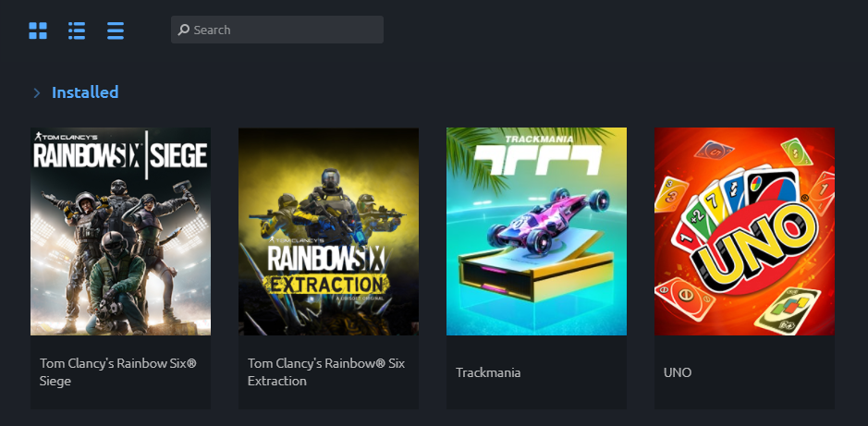This screenshot has height=426, width=868.
Task: Click the Rainbow Six Siege logo on cover
Action: tap(120, 152)
